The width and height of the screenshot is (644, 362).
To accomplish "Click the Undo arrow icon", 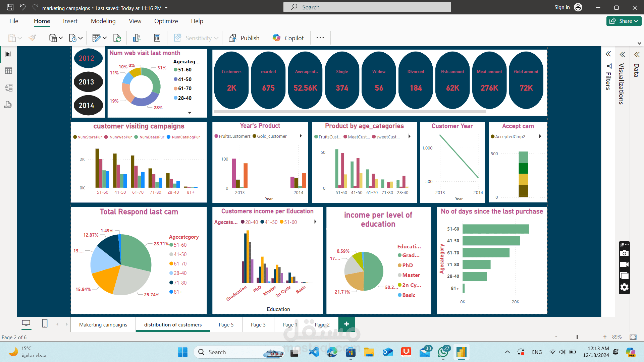I will (22, 7).
